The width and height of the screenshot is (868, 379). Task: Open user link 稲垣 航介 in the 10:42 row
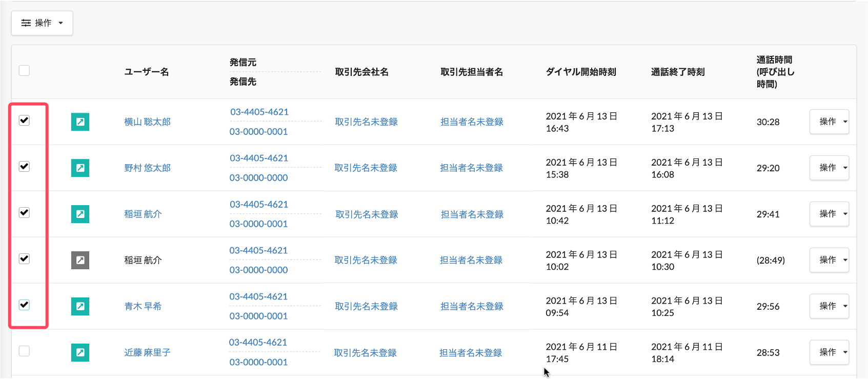point(143,214)
